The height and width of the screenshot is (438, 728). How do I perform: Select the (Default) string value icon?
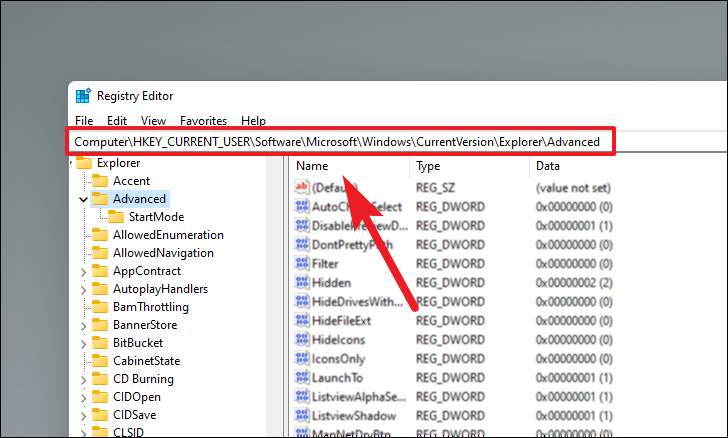(302, 187)
